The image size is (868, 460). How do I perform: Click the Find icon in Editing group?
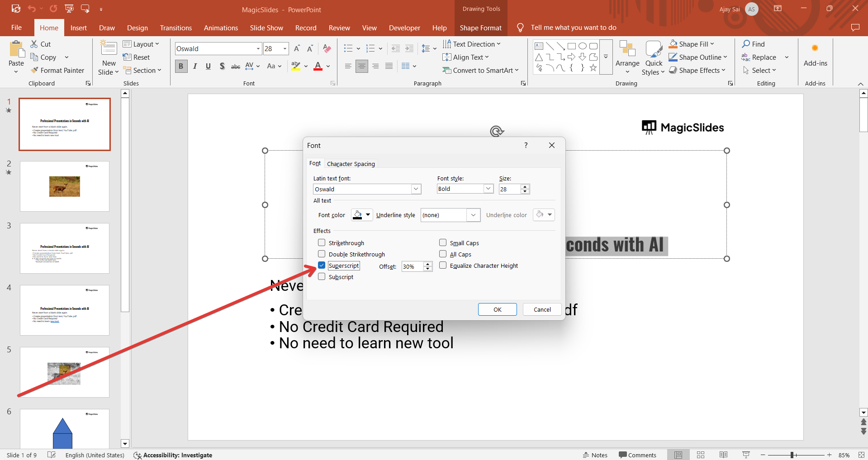pyautogui.click(x=754, y=44)
